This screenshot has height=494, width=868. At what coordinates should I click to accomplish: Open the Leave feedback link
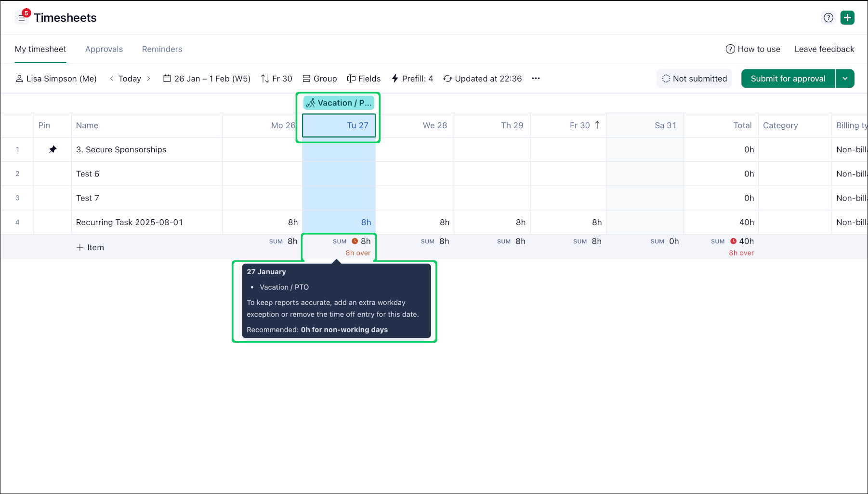coord(824,49)
